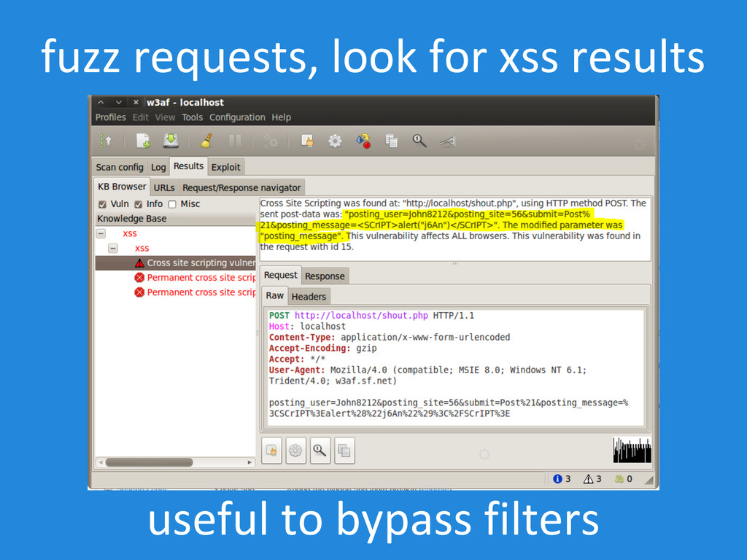Send request to Manual editor button below request pane
Viewport: 747px width, 560px height.
(271, 450)
